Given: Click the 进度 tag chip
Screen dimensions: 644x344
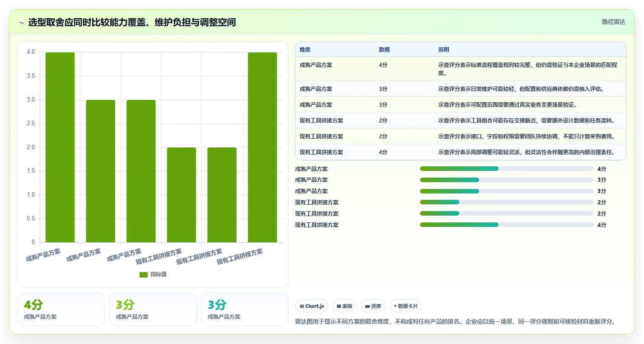Looking at the screenshot, I should (x=373, y=306).
